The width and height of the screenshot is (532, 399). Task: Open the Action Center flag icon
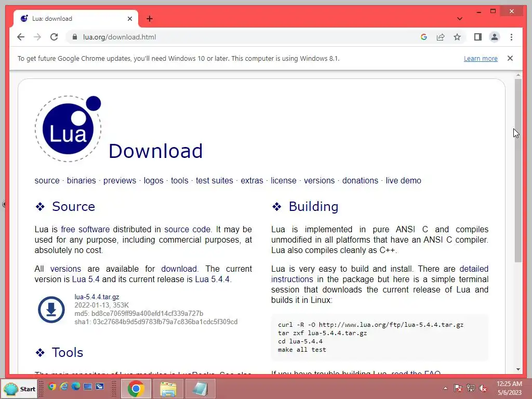pyautogui.click(x=458, y=388)
